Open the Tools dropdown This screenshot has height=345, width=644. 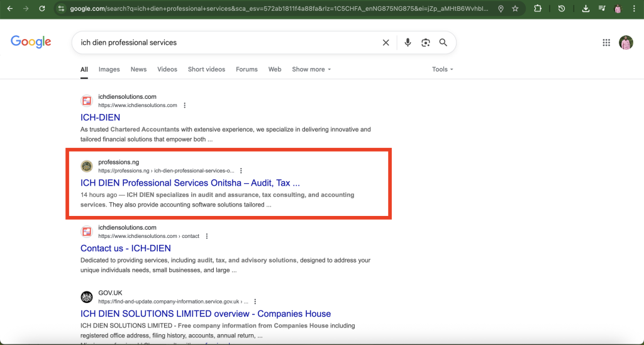(x=442, y=69)
